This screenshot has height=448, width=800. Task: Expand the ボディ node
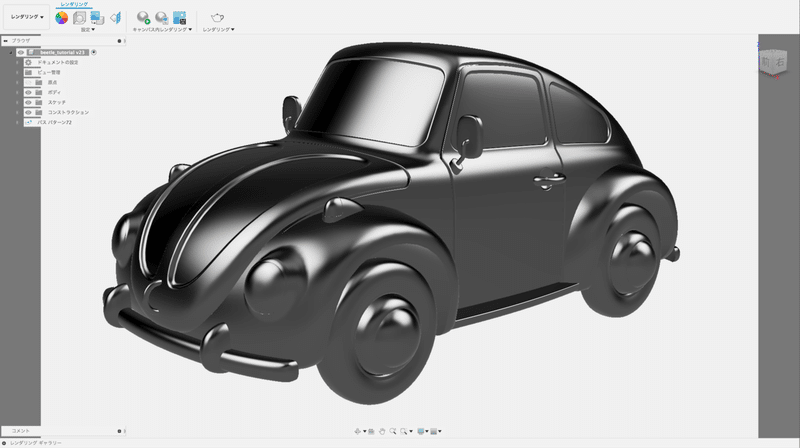17,92
